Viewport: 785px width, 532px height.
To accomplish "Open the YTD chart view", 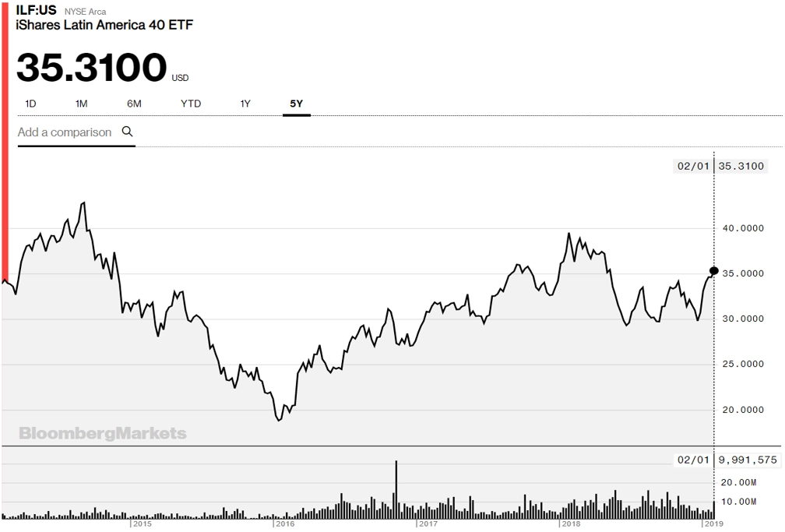I will click(x=191, y=104).
